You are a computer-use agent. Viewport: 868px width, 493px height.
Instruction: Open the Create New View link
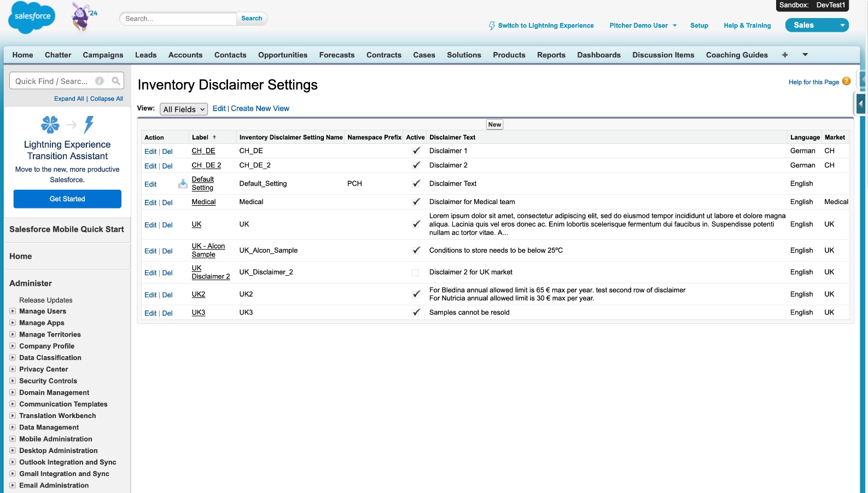pos(260,108)
